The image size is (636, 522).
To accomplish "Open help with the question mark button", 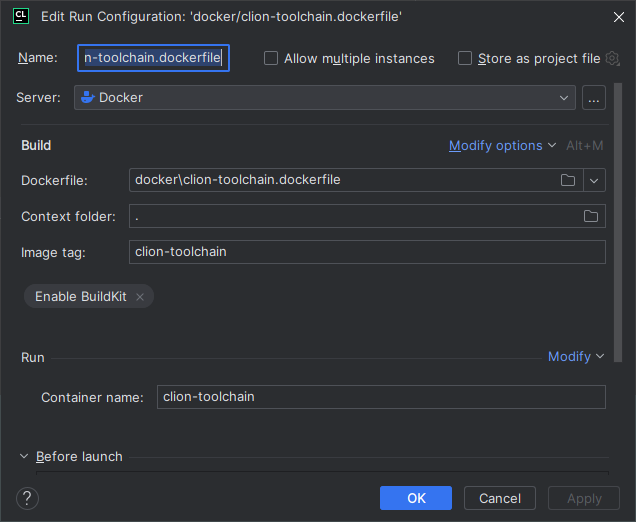I will 27,498.
